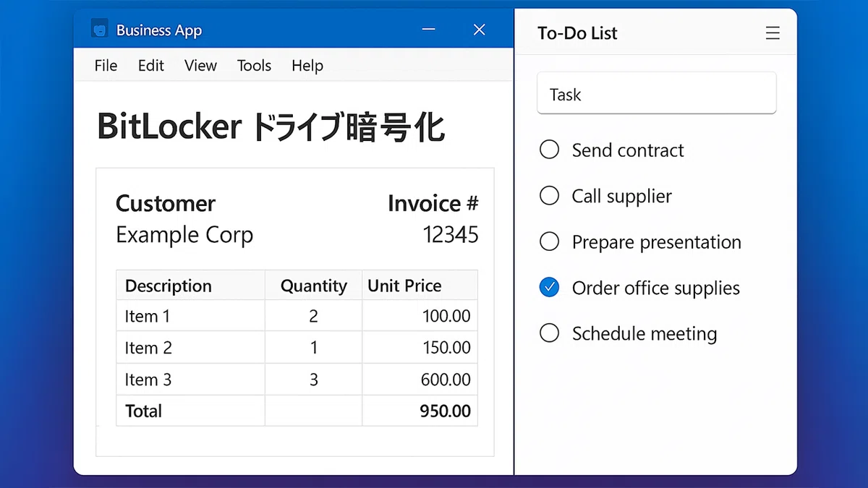Tick the Prepare presentation circle
Viewport: 868px width, 488px height.
(550, 241)
